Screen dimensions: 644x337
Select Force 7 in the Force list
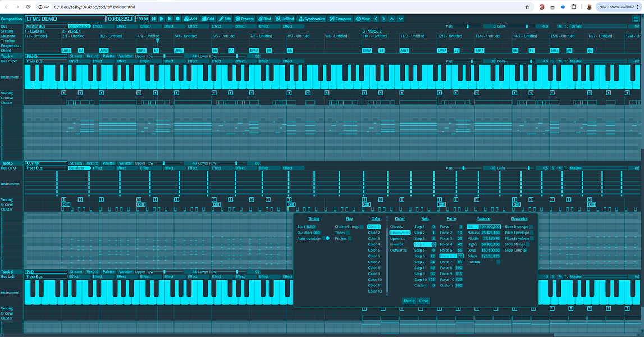pos(451,262)
